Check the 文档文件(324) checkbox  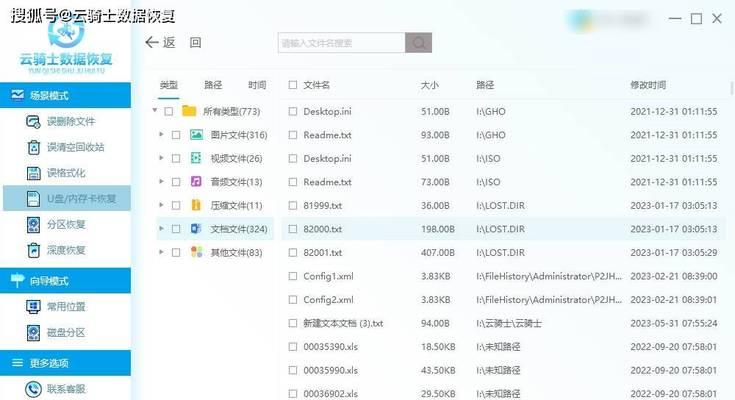[x=176, y=229]
